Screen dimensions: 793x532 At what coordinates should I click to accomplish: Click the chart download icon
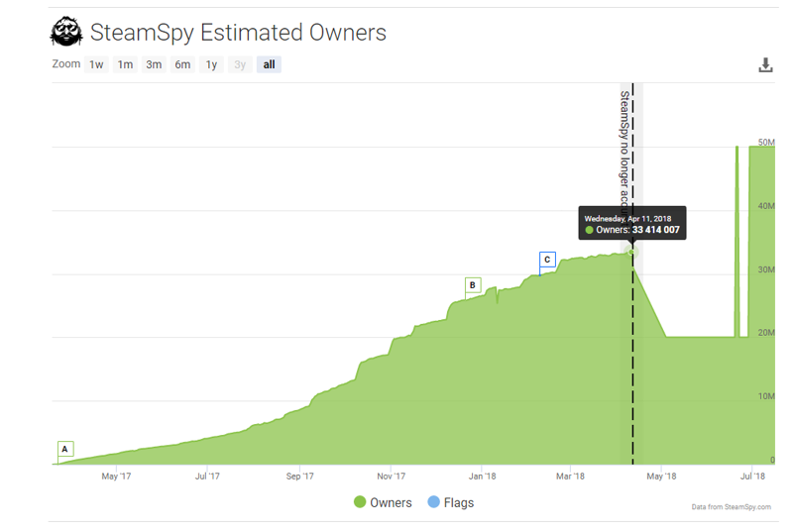(x=765, y=64)
